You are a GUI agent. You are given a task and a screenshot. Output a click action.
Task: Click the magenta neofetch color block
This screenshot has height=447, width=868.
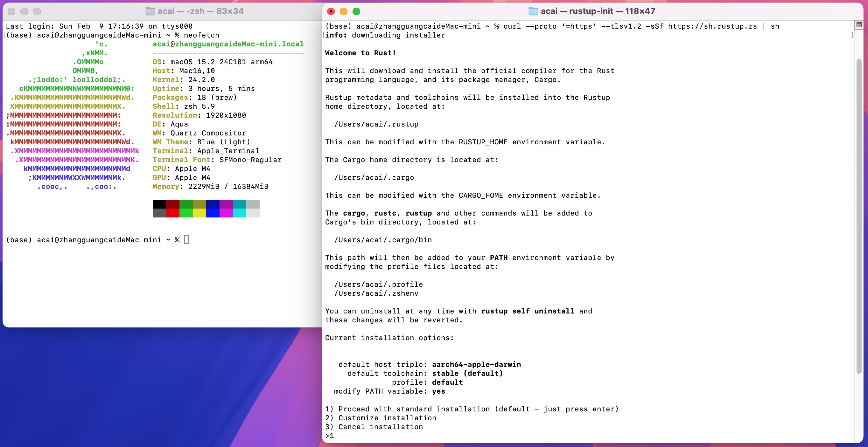click(226, 213)
